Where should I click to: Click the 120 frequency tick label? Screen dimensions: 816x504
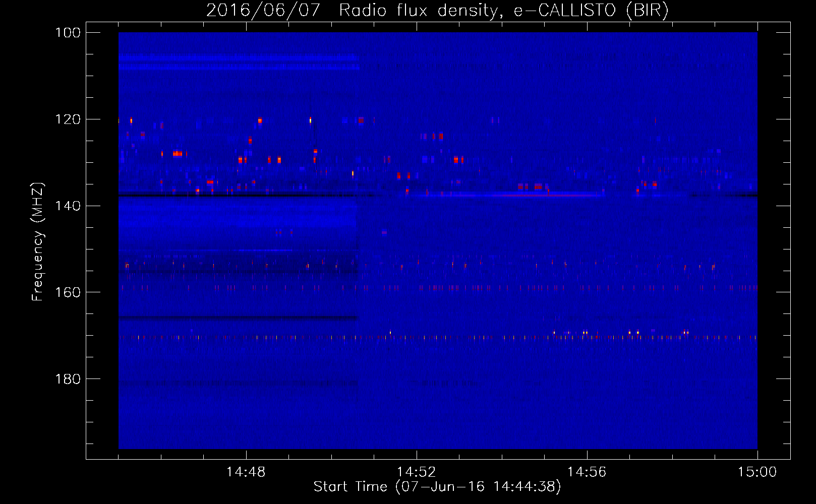pos(68,119)
